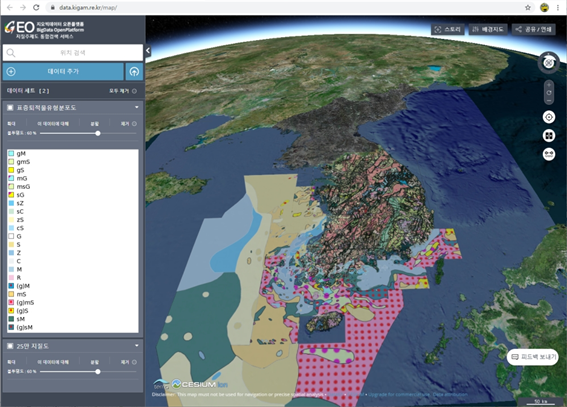
Task: Bookmark this page with the star icon
Action: 528,7
